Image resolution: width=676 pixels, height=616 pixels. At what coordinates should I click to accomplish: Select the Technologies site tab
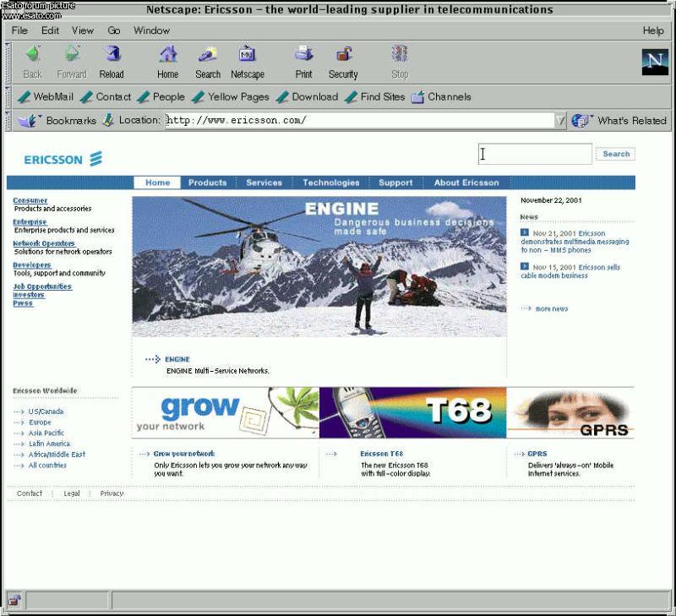pyautogui.click(x=331, y=183)
